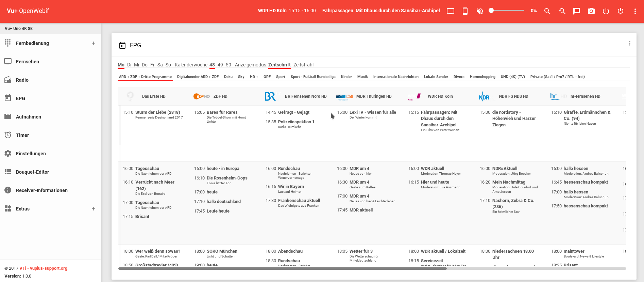Switch to calendar week 49
The width and height of the screenshot is (644, 282).
pos(220,65)
